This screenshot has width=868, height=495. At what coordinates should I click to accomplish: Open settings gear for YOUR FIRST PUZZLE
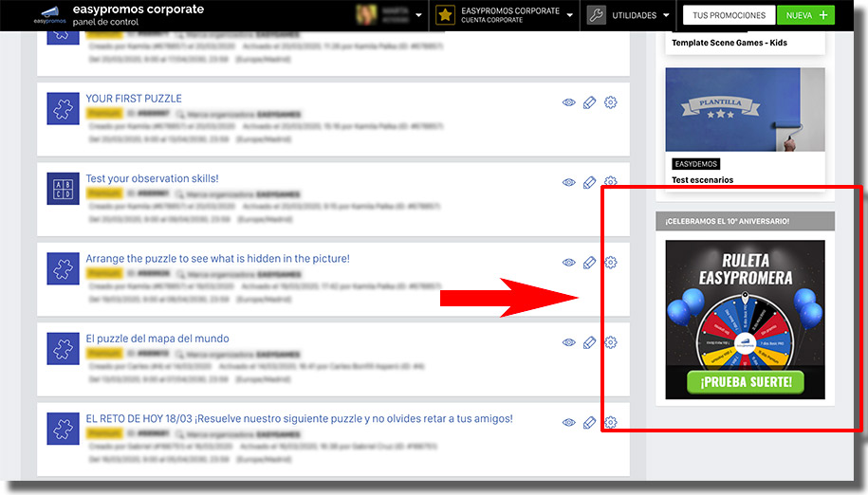pos(611,102)
